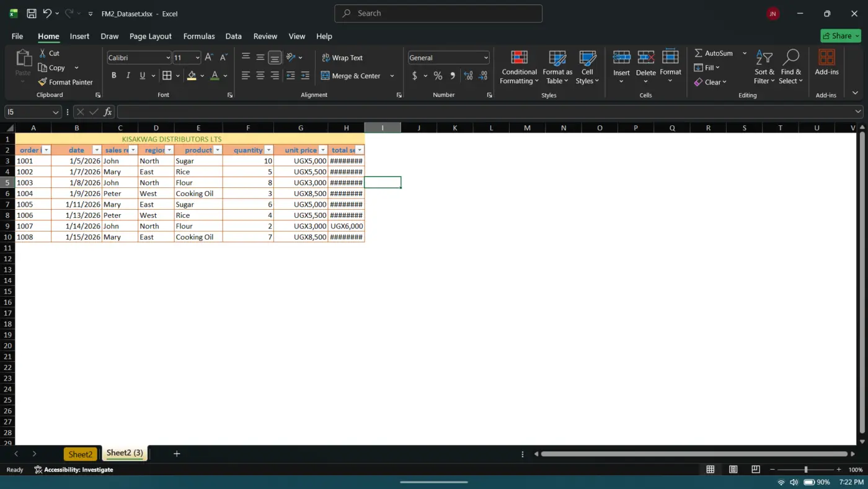Click the Decrease Indent icon

tap(291, 76)
